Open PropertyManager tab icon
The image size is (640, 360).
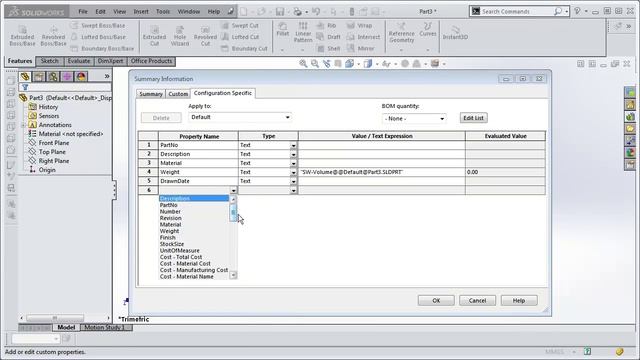[39, 76]
